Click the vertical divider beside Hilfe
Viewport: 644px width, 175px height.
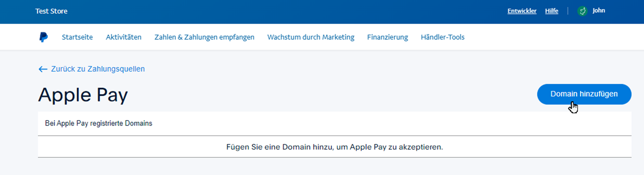[x=568, y=11]
